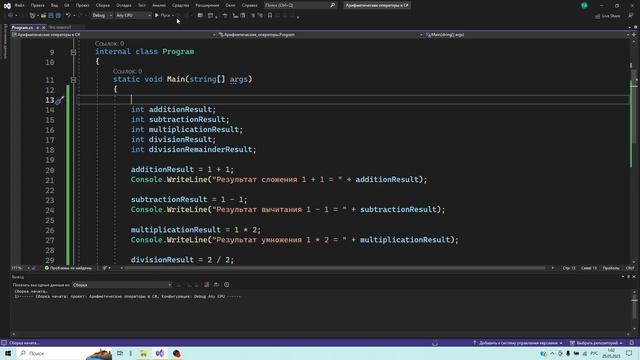Open the class Program navigation dropdown
640x360 pixels.
point(320,35)
